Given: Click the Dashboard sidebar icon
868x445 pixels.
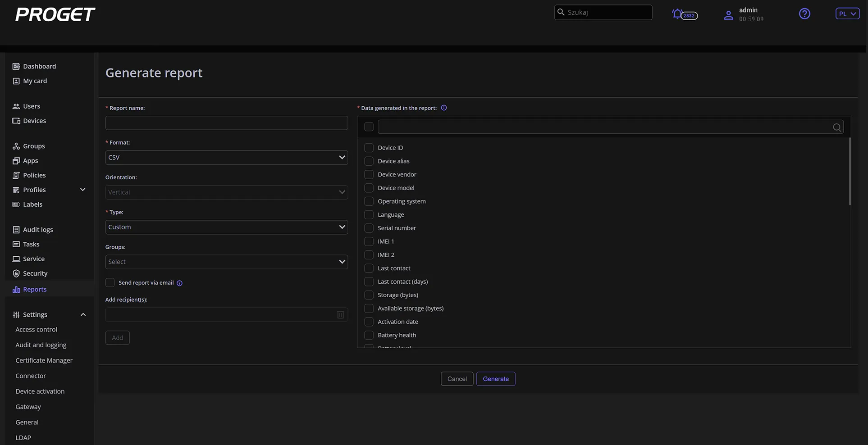Looking at the screenshot, I should tap(16, 66).
